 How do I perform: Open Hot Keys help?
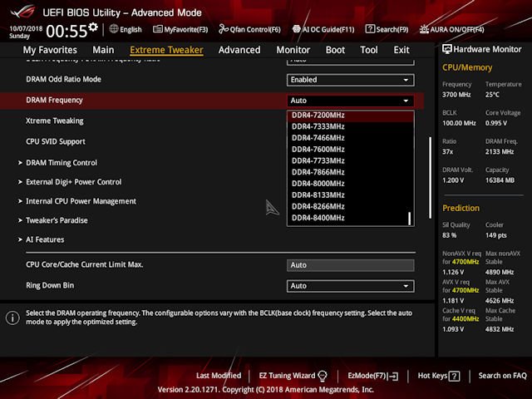click(x=439, y=376)
